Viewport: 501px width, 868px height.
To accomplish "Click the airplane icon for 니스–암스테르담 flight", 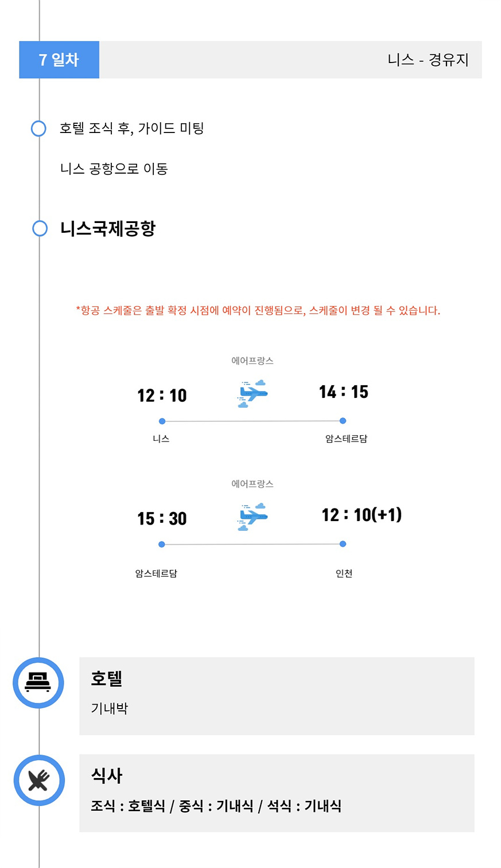I will click(x=253, y=394).
